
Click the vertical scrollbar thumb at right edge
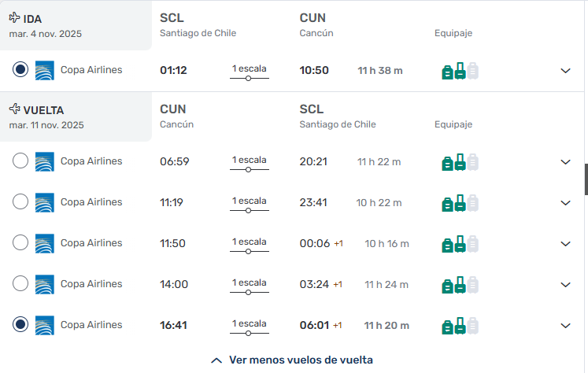(586, 179)
